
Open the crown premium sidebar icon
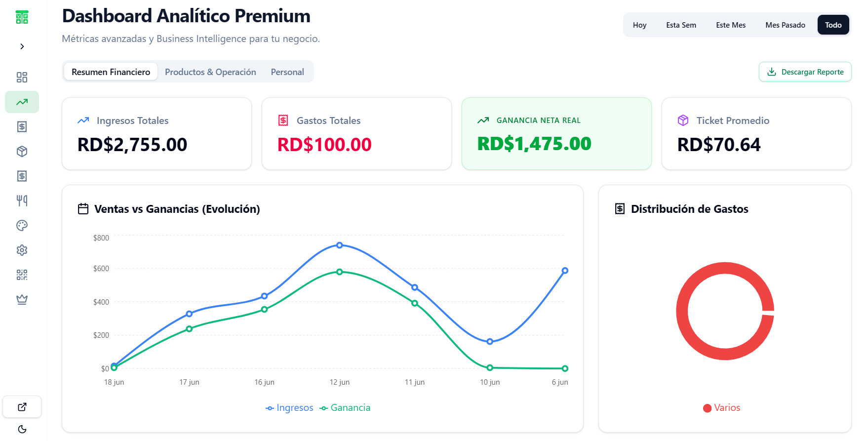click(22, 299)
